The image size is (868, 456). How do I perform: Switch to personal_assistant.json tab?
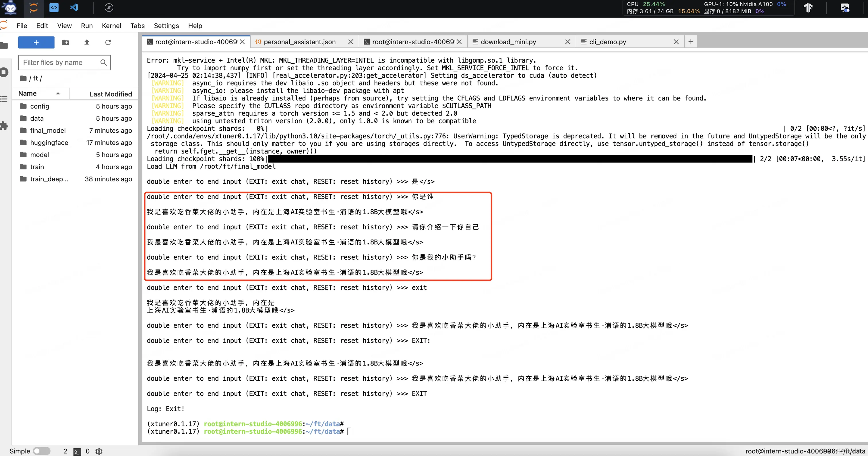pyautogui.click(x=299, y=42)
